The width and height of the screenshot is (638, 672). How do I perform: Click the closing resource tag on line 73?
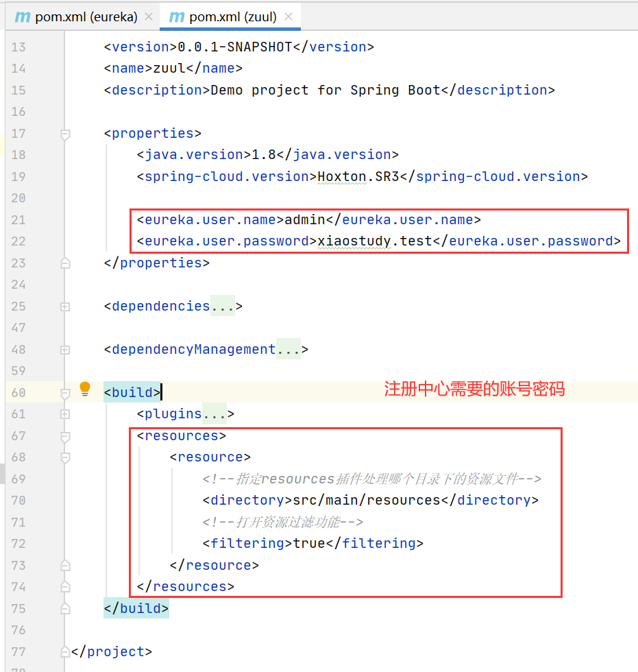[x=214, y=565]
